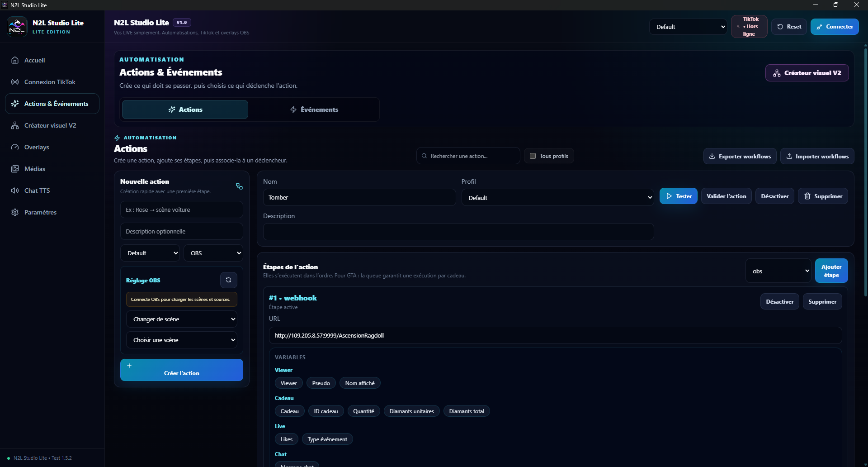Image resolution: width=868 pixels, height=467 pixels.
Task: Click the node icon on Créateur visuel V2 button
Action: click(x=777, y=73)
